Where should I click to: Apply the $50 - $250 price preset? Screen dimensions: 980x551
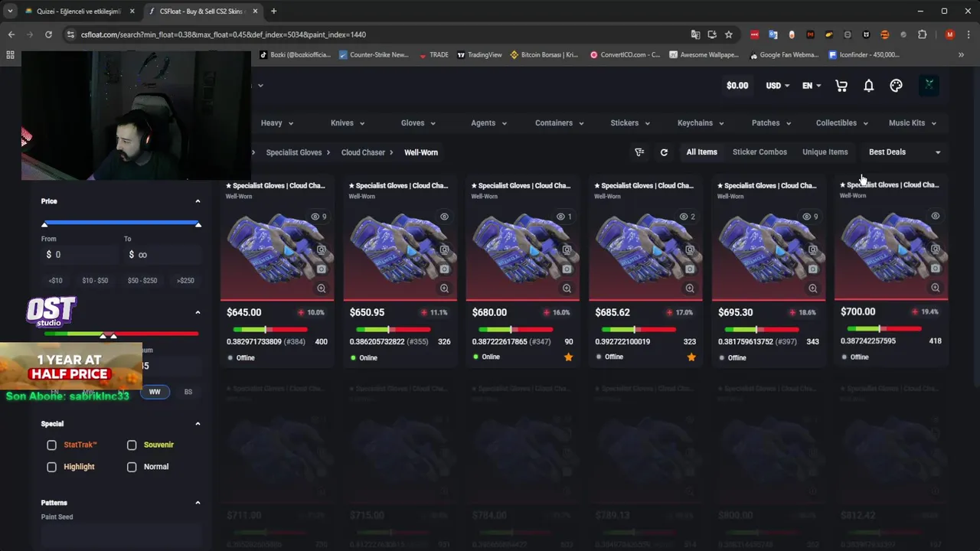click(142, 281)
